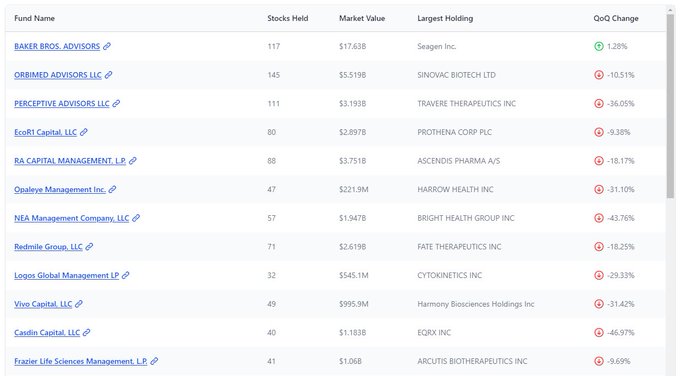
Task: Click stocks held value 145
Action: (273, 75)
